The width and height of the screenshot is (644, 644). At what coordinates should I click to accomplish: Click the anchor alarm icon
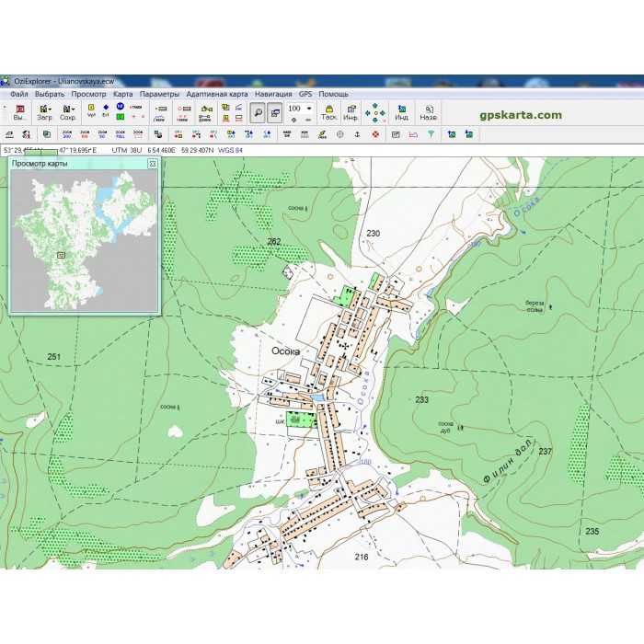point(357,134)
